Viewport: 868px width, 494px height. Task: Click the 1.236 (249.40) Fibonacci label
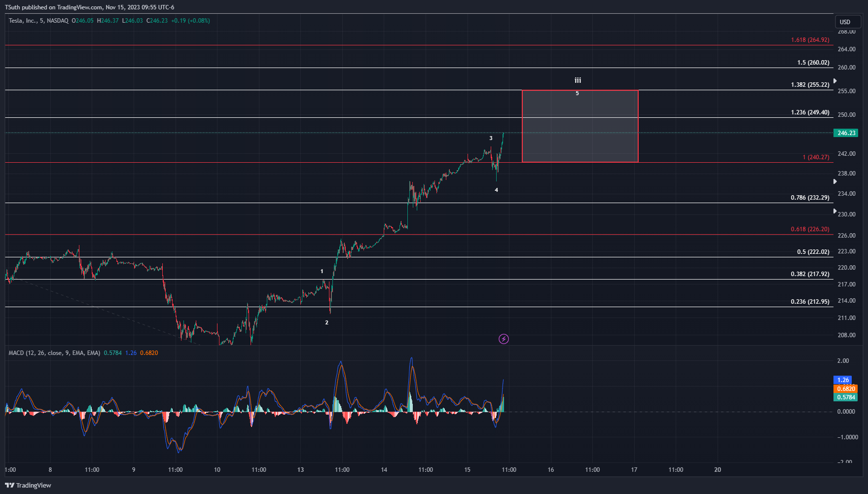click(810, 112)
